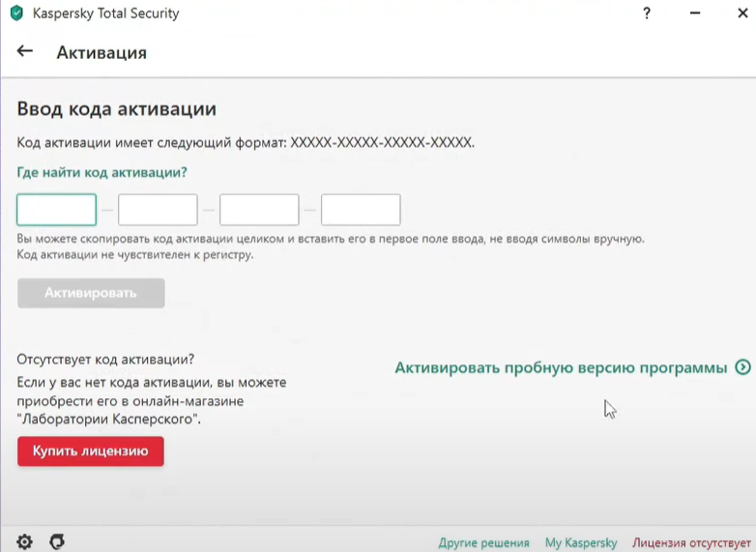Image resolution: width=756 pixels, height=552 pixels.
Task: Click the red Купить лицензию button
Action: [x=91, y=451]
